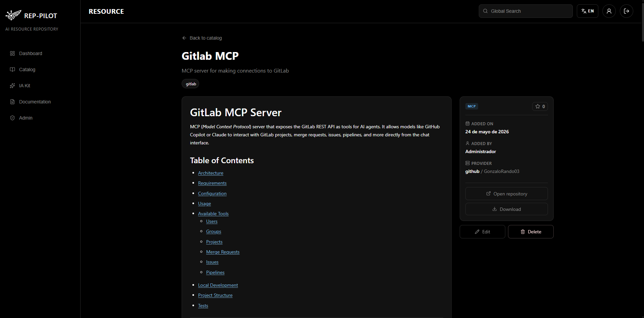Open the Admin section
Image resolution: width=644 pixels, height=318 pixels.
pos(40,118)
